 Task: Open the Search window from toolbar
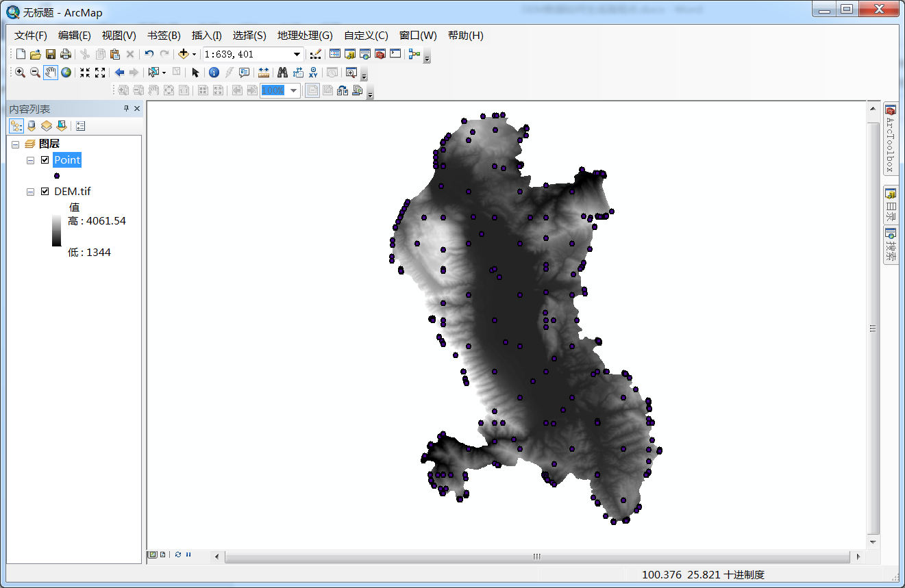tap(365, 53)
